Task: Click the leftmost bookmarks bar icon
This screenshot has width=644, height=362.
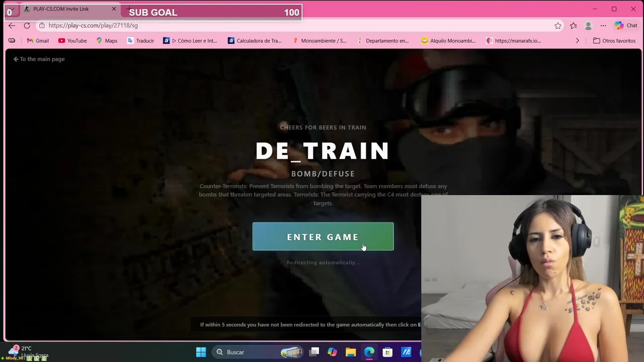Action: pyautogui.click(x=12, y=41)
